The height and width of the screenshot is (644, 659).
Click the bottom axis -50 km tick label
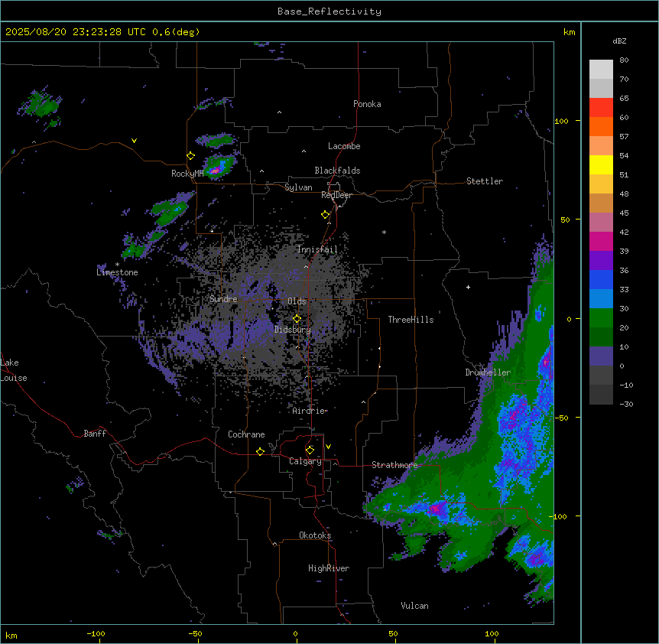[195, 633]
